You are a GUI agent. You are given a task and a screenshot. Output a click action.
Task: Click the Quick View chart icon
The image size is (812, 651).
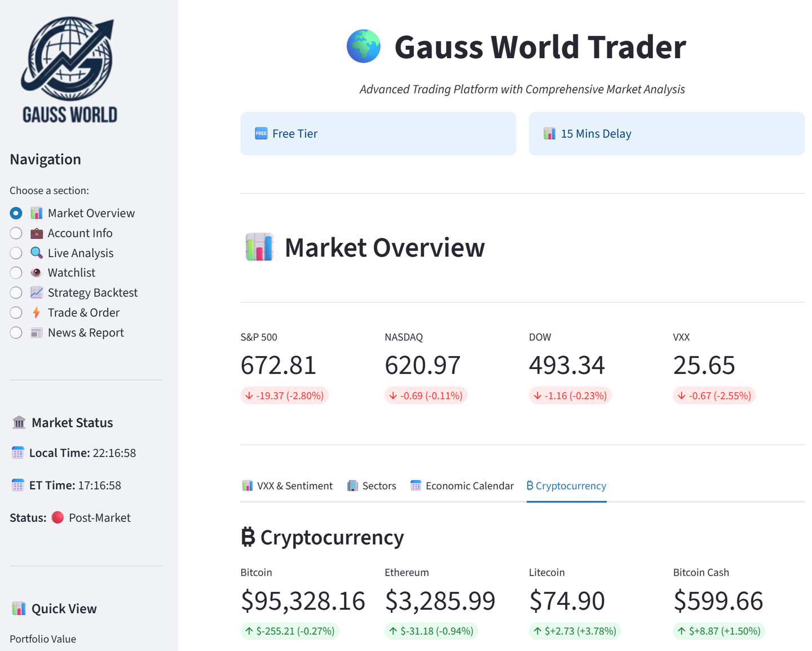(x=19, y=609)
